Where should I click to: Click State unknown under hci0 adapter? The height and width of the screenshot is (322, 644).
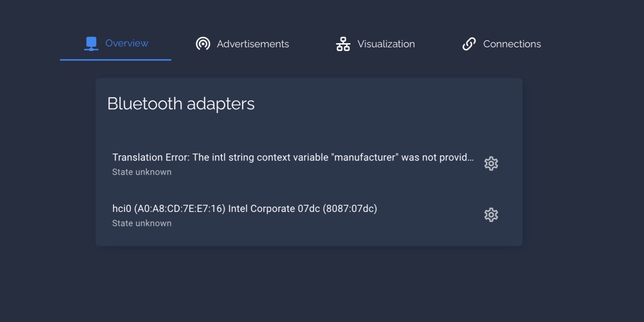click(x=142, y=223)
